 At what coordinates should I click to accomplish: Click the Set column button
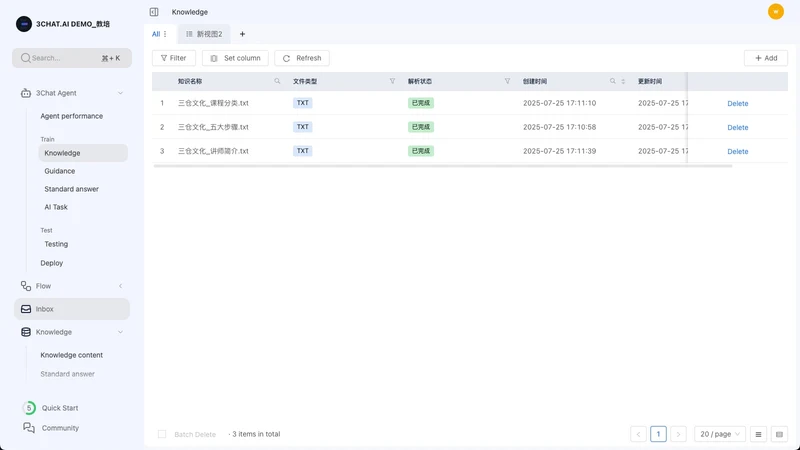(235, 58)
